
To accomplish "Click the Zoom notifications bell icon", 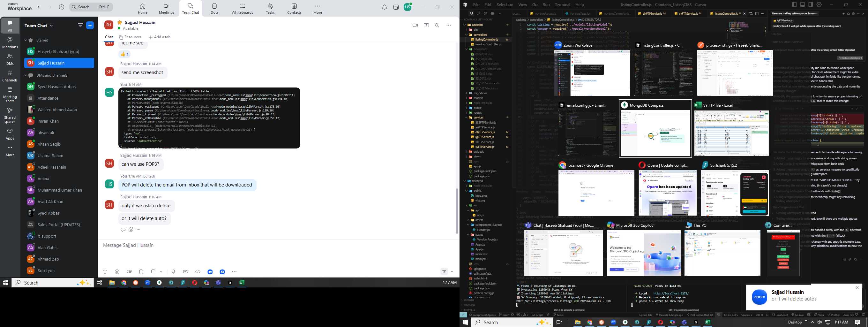I will click(385, 7).
